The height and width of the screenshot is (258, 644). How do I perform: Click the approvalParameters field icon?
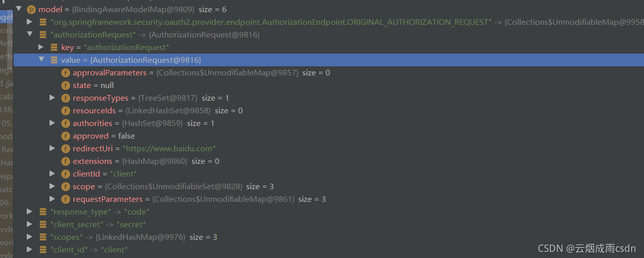65,73
